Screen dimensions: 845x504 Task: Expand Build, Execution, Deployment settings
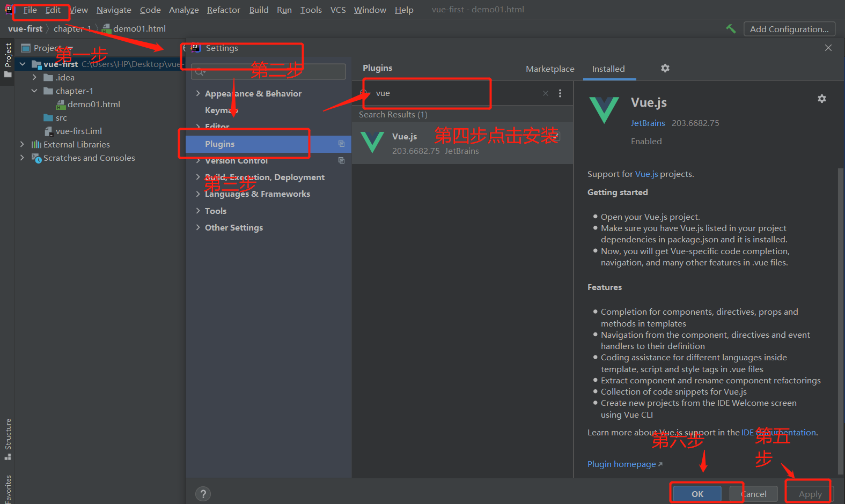tap(198, 177)
